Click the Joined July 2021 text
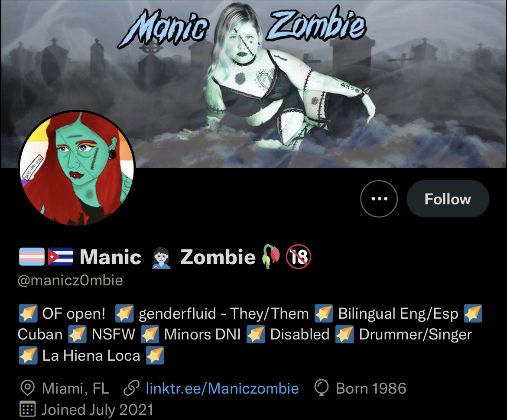The height and width of the screenshot is (420, 507). [97, 410]
